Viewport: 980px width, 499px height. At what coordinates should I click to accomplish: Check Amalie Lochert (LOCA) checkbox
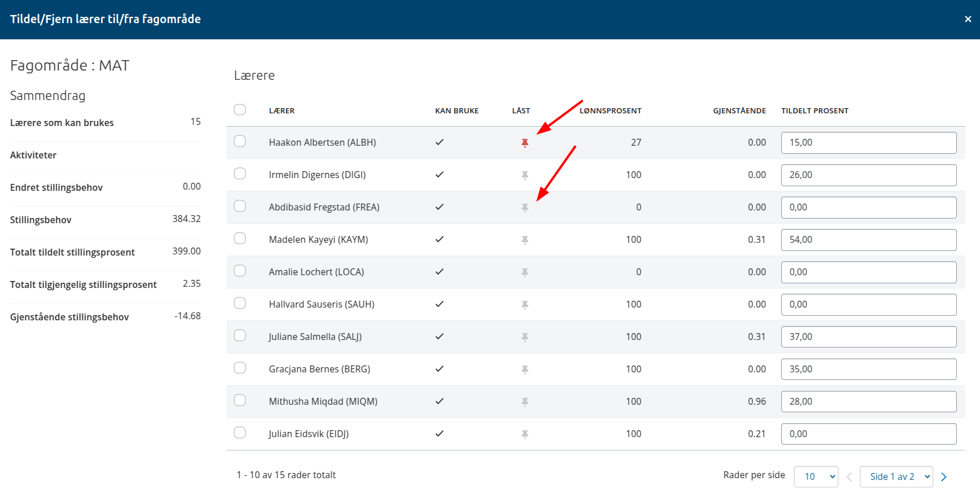[x=240, y=271]
